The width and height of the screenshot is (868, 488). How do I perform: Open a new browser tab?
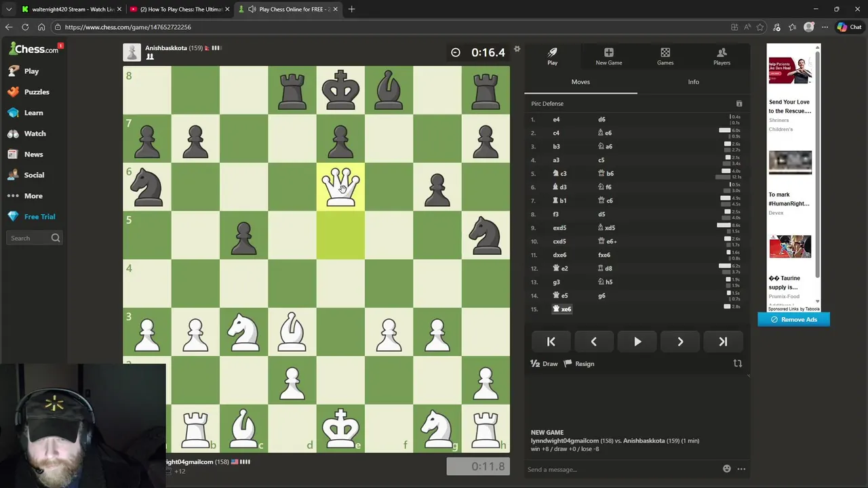point(351,9)
